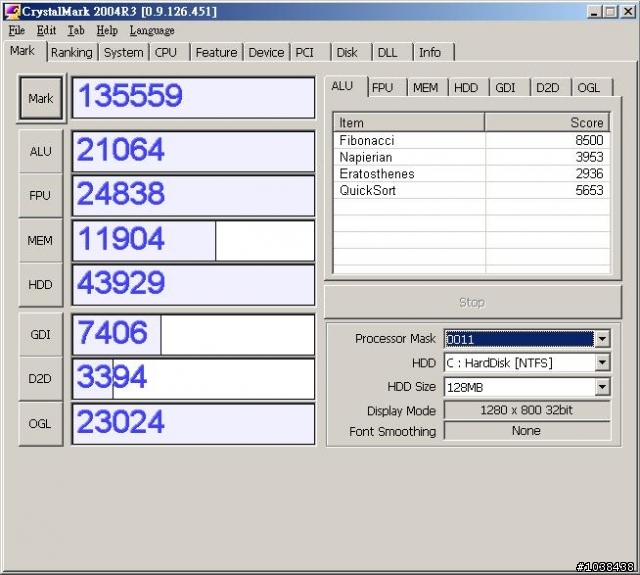Select the Eratosthenes row
This screenshot has width=640, height=575.
click(472, 174)
